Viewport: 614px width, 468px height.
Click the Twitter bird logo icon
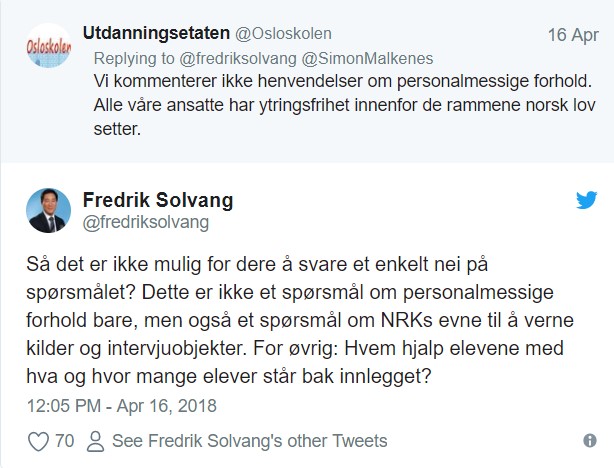tap(585, 201)
